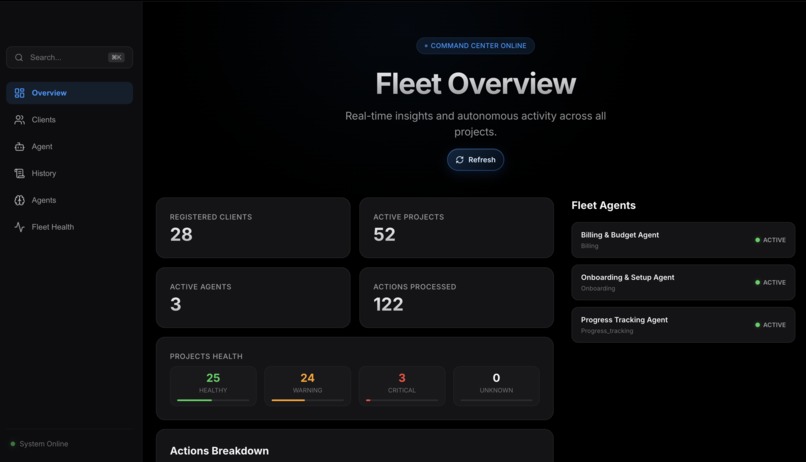Open the History page
The width and height of the screenshot is (806, 462).
point(69,173)
